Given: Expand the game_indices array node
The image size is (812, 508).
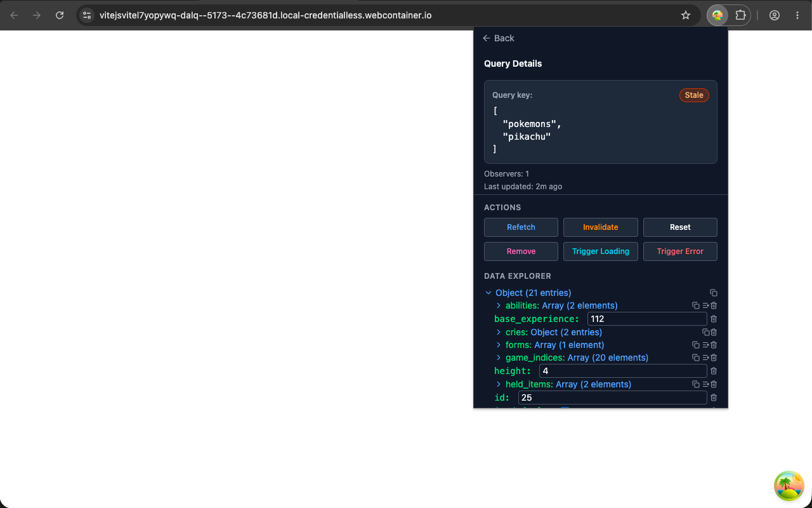Looking at the screenshot, I should [x=499, y=358].
